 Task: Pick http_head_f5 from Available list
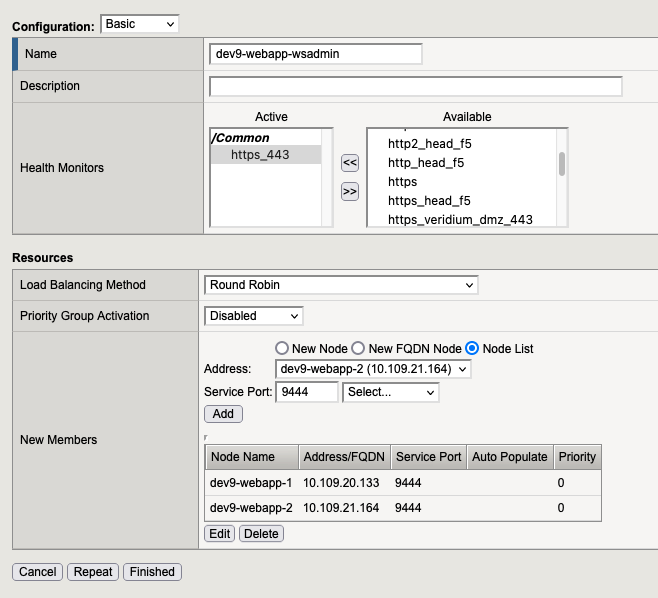pyautogui.click(x=425, y=162)
